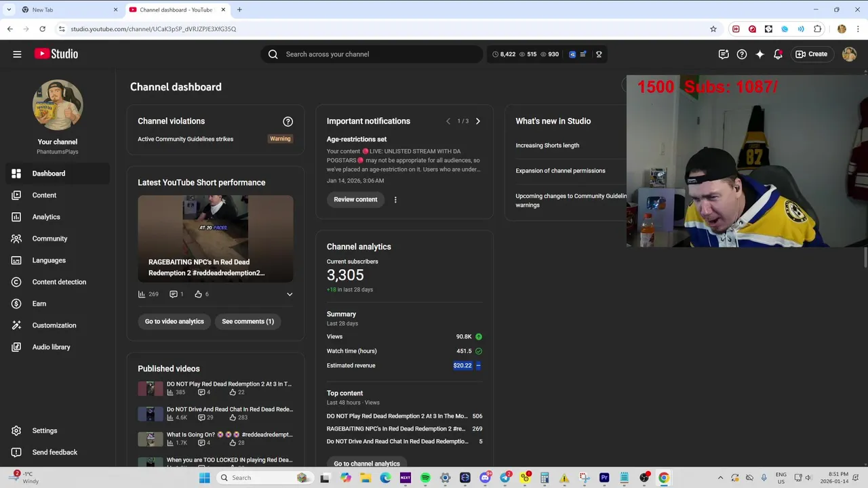Select Languages in the sidebar
868x488 pixels.
(x=58, y=260)
